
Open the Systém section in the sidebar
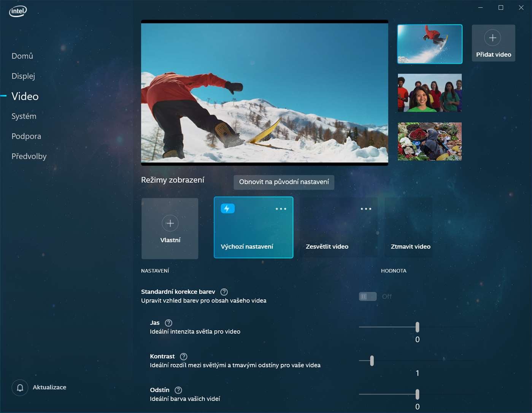click(24, 116)
